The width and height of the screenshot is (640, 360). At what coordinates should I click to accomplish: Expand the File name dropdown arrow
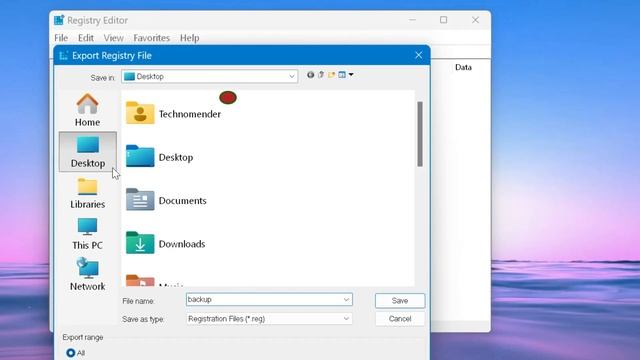pos(346,300)
